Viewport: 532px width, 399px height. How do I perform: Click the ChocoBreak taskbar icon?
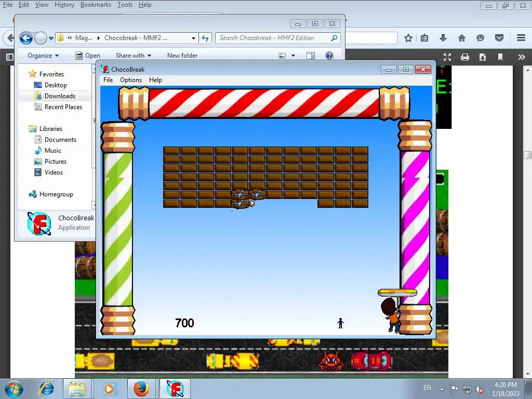click(x=175, y=389)
